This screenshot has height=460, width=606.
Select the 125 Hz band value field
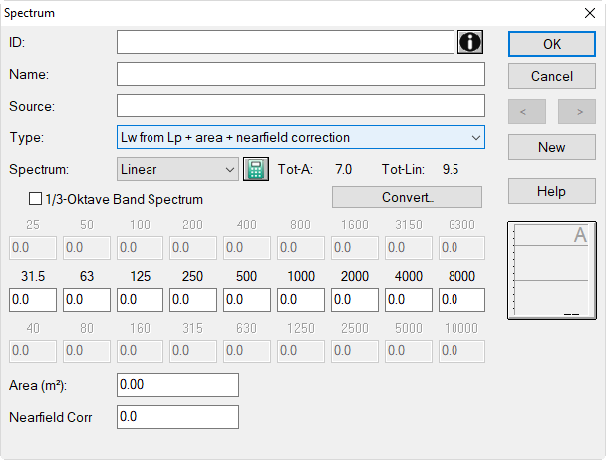[x=140, y=300]
